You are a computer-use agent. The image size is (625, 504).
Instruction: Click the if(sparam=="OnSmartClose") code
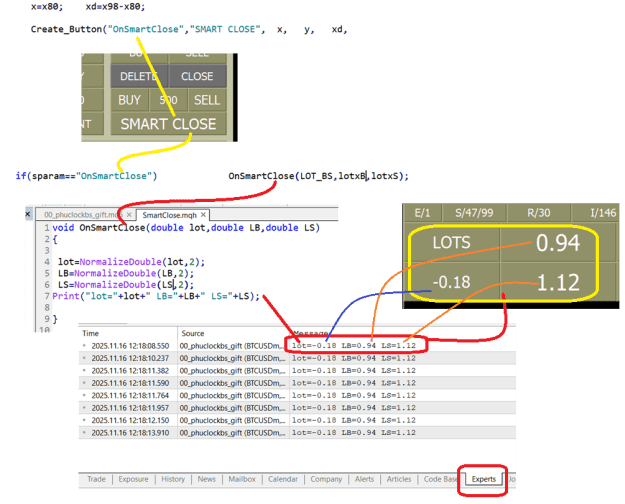[86, 176]
